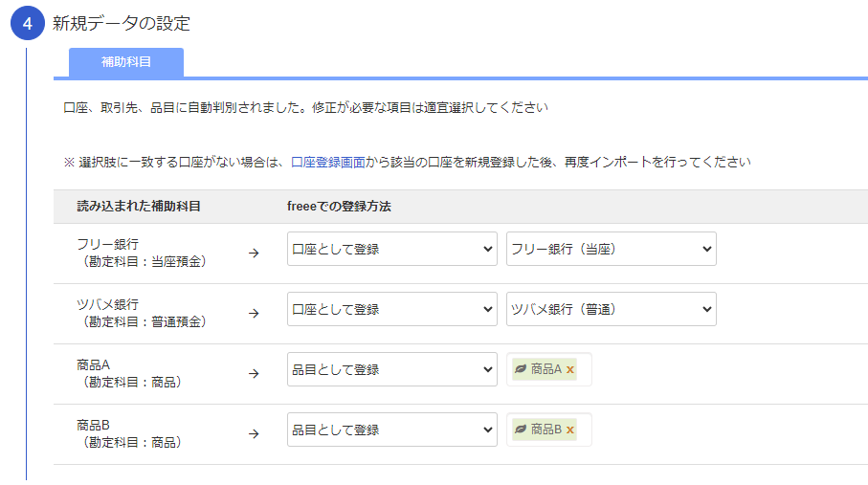This screenshot has width=868, height=485.
Task: Click the 新規データの設定 heading
Action: [x=122, y=23]
